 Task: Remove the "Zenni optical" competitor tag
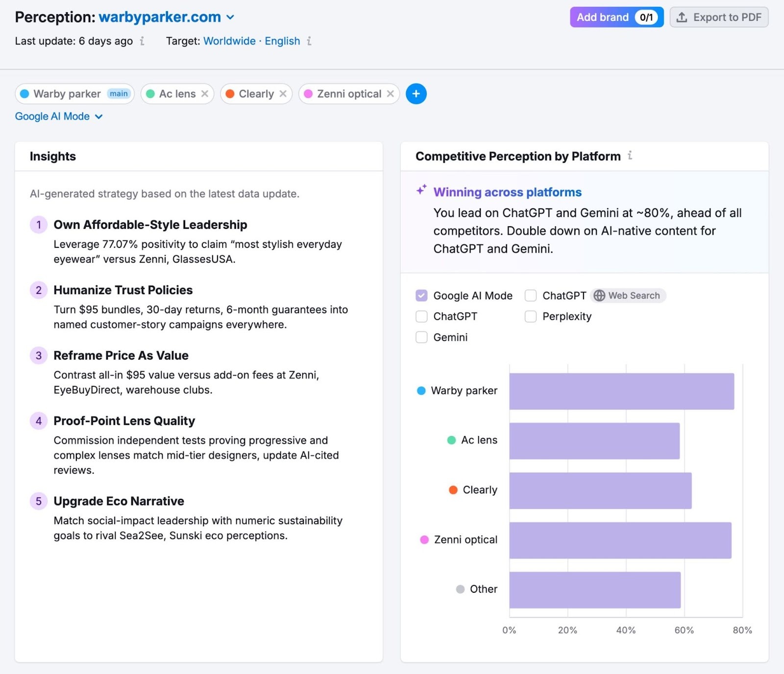click(x=390, y=94)
